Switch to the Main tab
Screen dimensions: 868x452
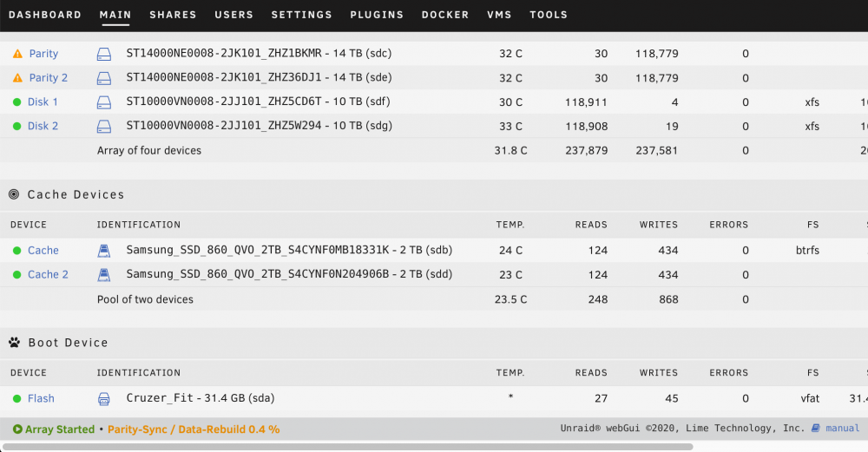[115, 15]
